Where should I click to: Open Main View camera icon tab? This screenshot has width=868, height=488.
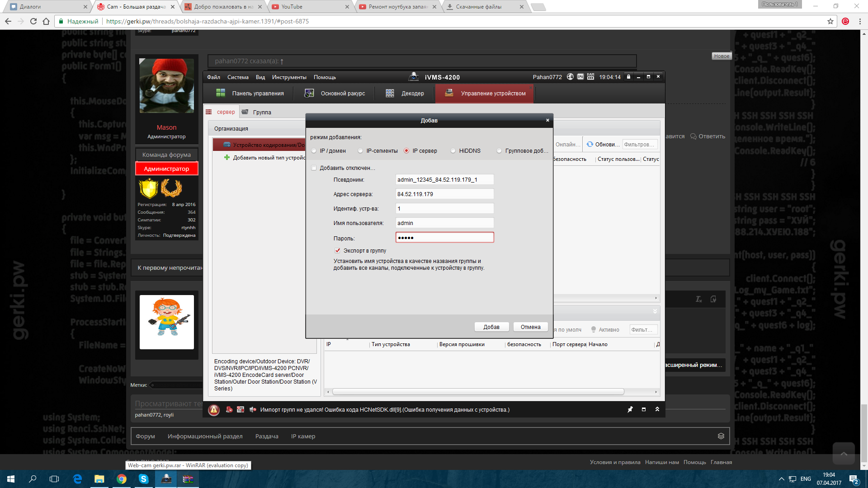point(309,93)
